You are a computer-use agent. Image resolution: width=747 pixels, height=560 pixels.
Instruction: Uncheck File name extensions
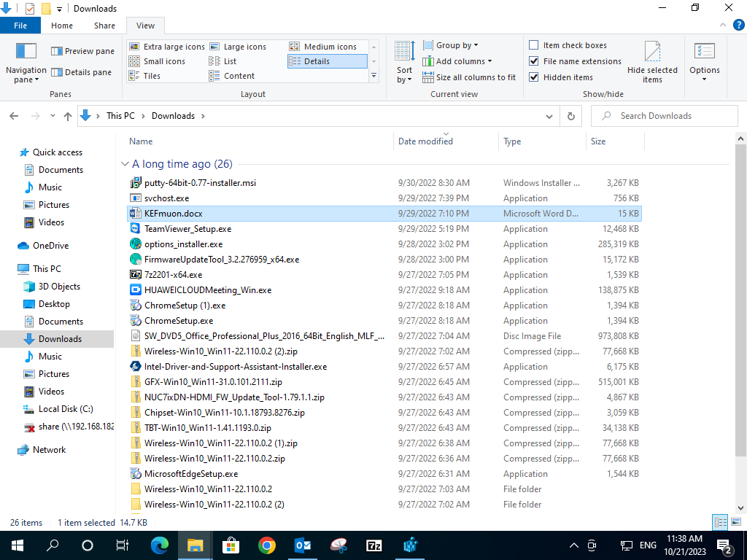point(534,61)
